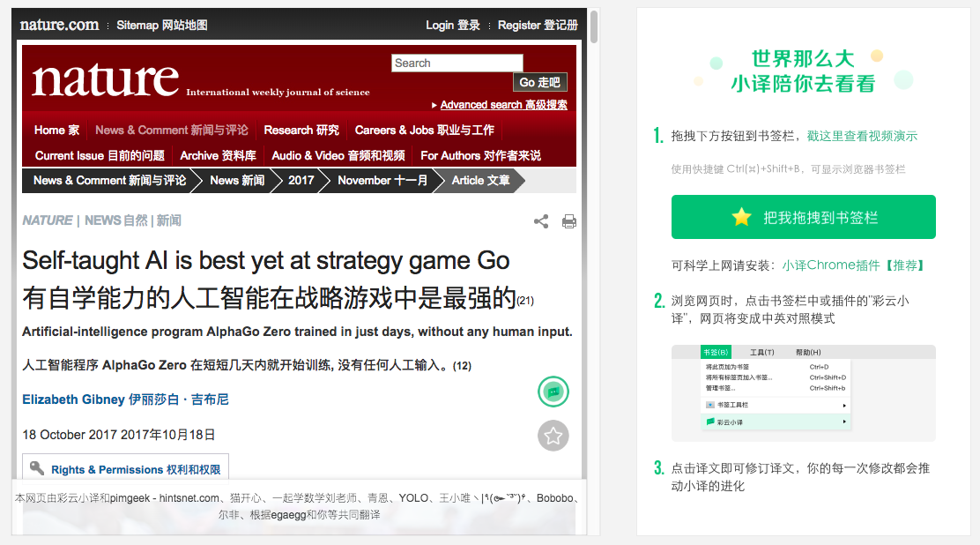Click the gray star favorite icon
The height and width of the screenshot is (545, 980).
pyautogui.click(x=553, y=436)
